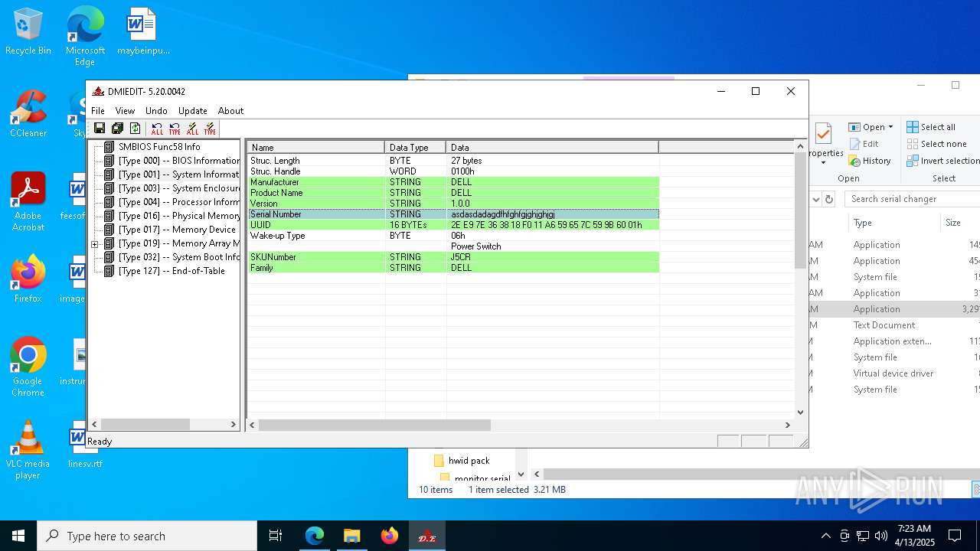Click the Save (single floppy) toolbar icon
This screenshot has width=980, height=551.
click(100, 129)
